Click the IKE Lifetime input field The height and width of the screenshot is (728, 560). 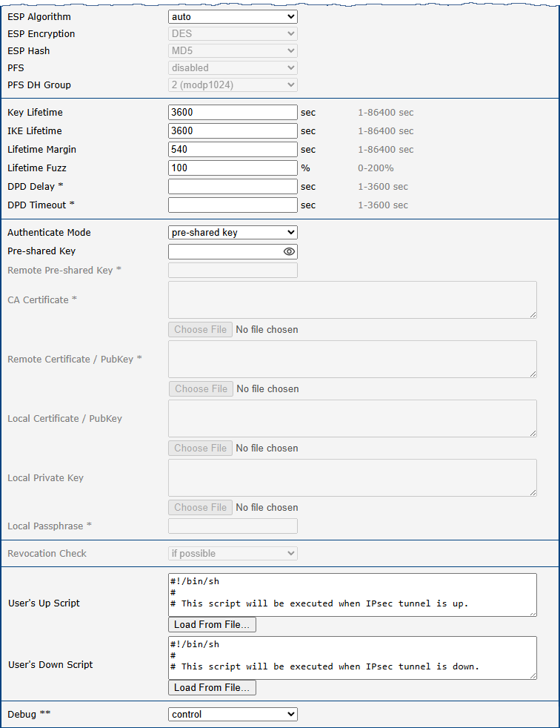[233, 131]
